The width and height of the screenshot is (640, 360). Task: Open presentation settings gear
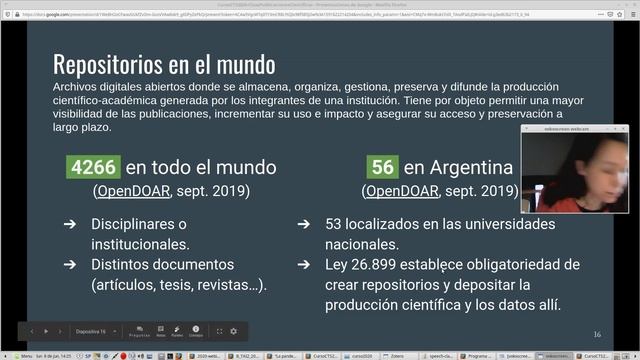(x=233, y=331)
